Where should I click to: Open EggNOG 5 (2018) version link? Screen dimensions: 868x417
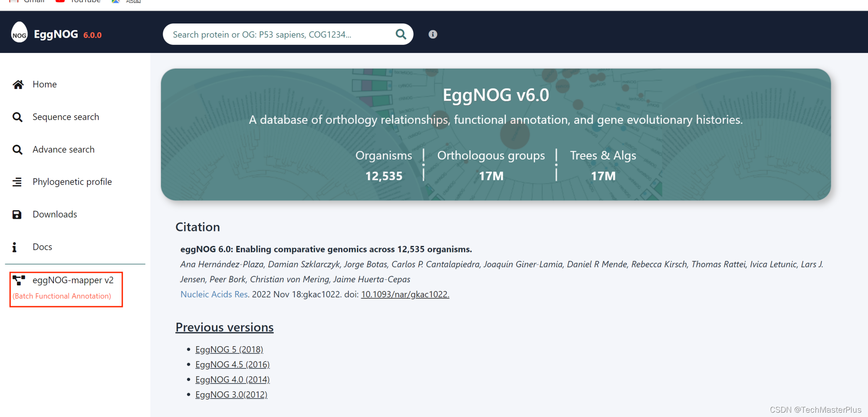229,349
